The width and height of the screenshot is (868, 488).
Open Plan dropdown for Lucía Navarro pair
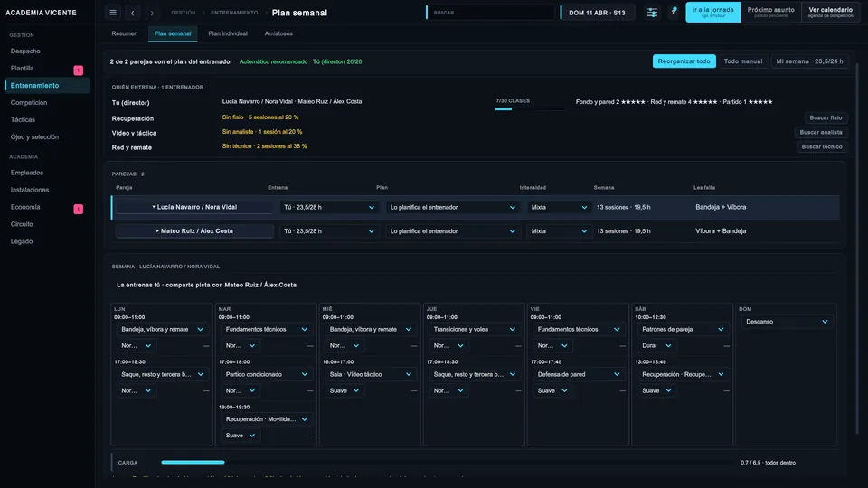click(452, 207)
